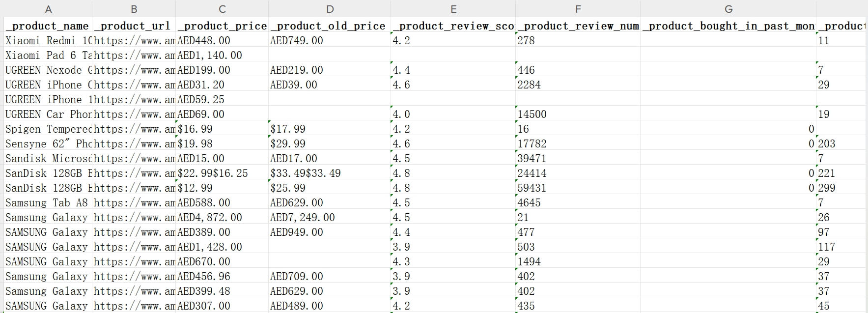Select the old price cell $33.49$33.49
Image resolution: width=868 pixels, height=313 pixels.
330,173
